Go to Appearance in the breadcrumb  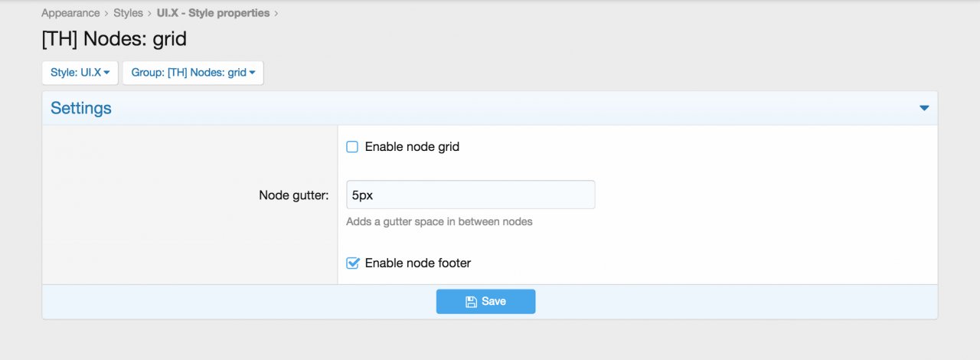point(70,13)
